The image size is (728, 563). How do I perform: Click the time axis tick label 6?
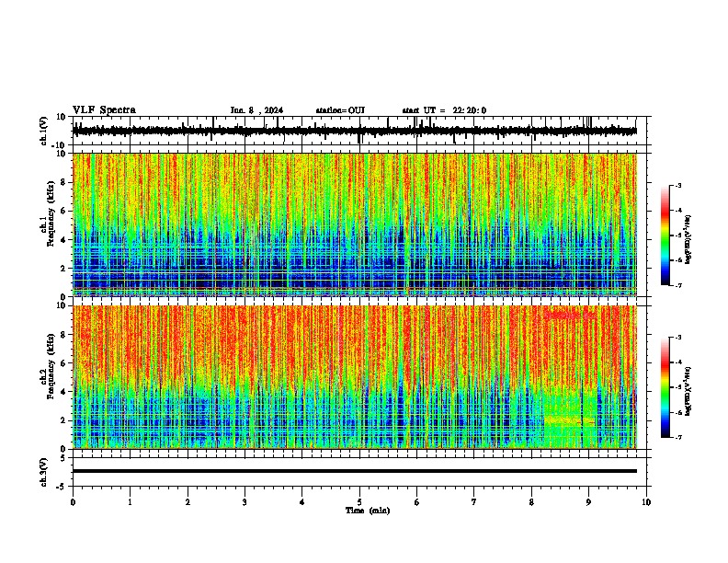point(417,502)
